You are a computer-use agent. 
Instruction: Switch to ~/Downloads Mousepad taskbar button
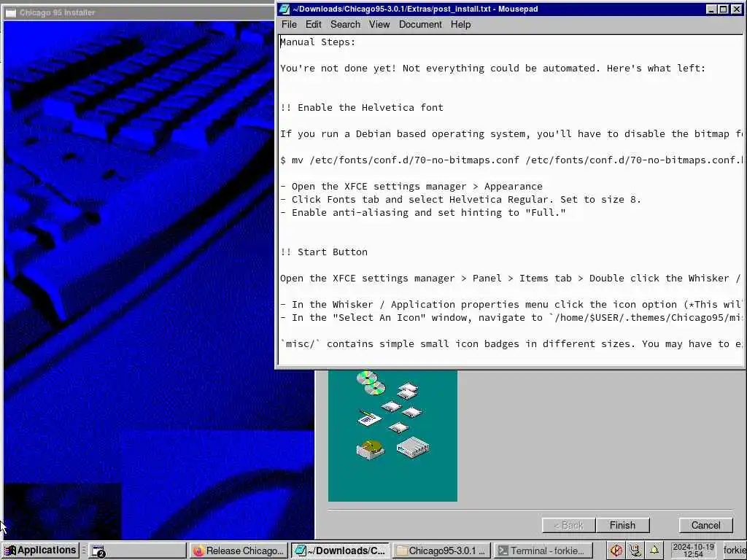point(340,551)
